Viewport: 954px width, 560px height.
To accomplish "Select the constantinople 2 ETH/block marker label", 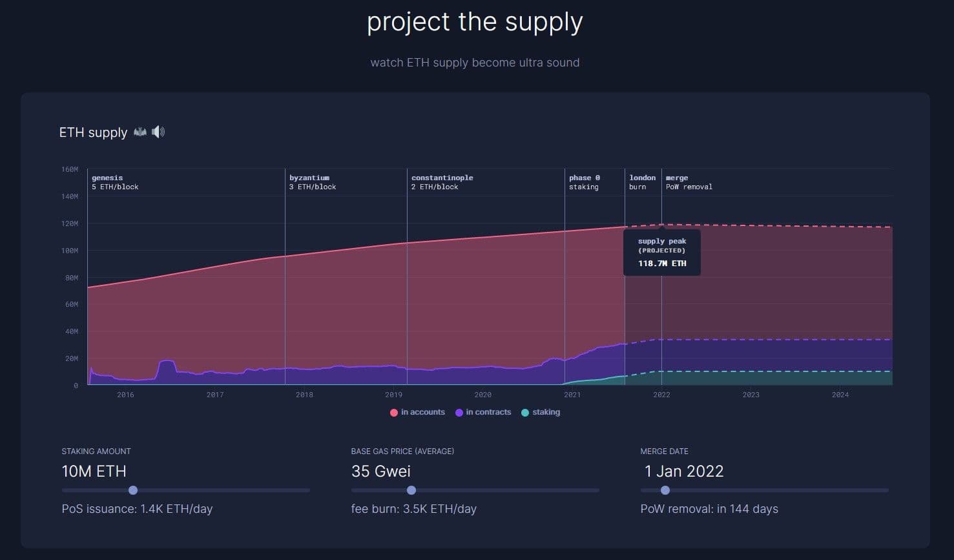I will [442, 182].
